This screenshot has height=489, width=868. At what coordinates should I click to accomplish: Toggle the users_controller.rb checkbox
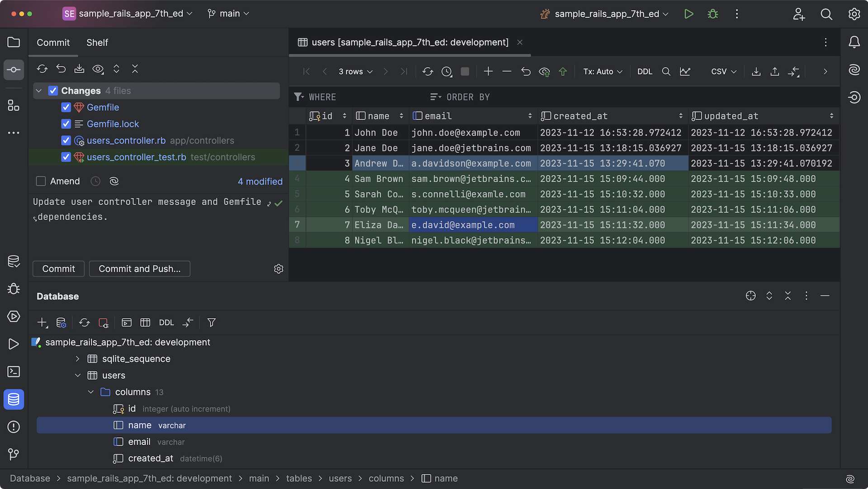click(66, 141)
